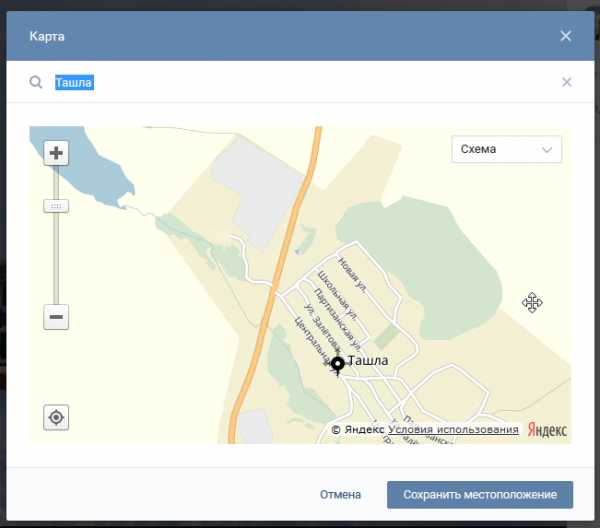Zoom out with the minus button

coord(56,317)
